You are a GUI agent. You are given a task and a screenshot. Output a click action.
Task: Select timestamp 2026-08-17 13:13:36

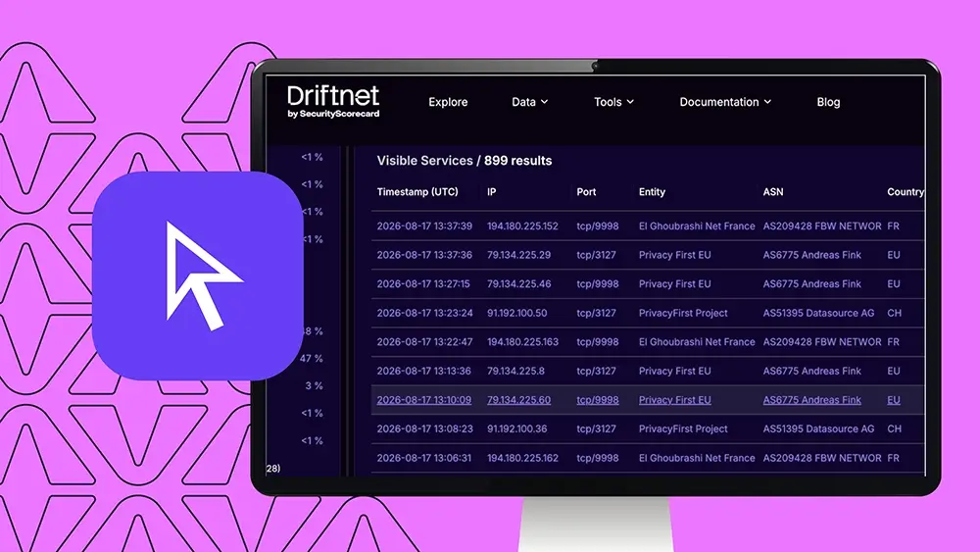(x=423, y=372)
